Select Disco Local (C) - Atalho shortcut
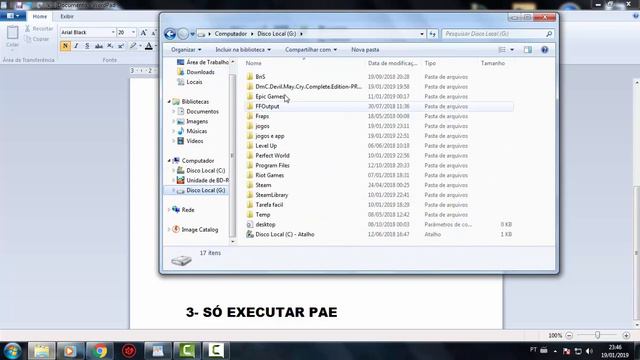Viewport: 640px width, 360px height. pos(285,235)
